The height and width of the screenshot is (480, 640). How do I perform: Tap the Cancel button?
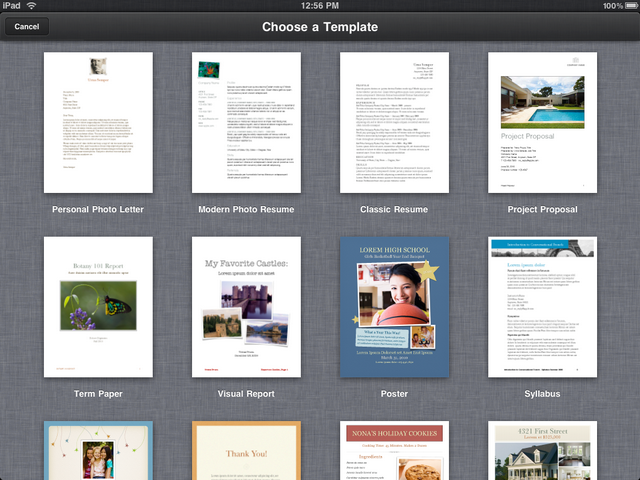tap(27, 27)
